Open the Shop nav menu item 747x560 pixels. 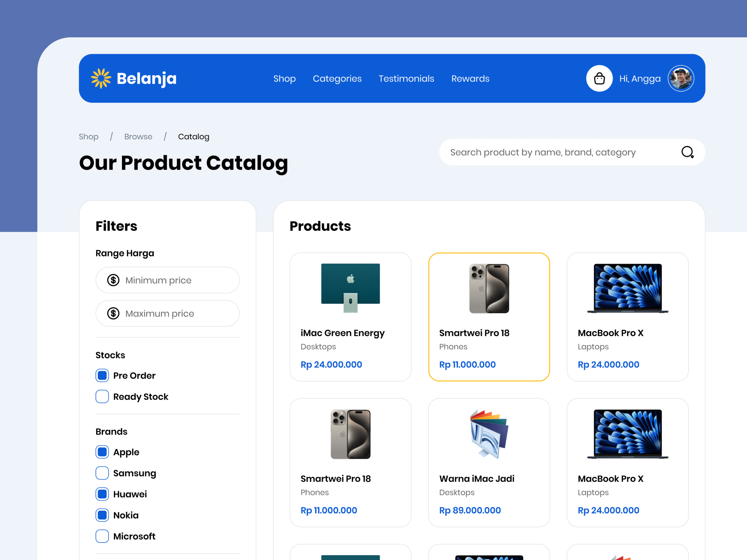click(x=284, y=79)
